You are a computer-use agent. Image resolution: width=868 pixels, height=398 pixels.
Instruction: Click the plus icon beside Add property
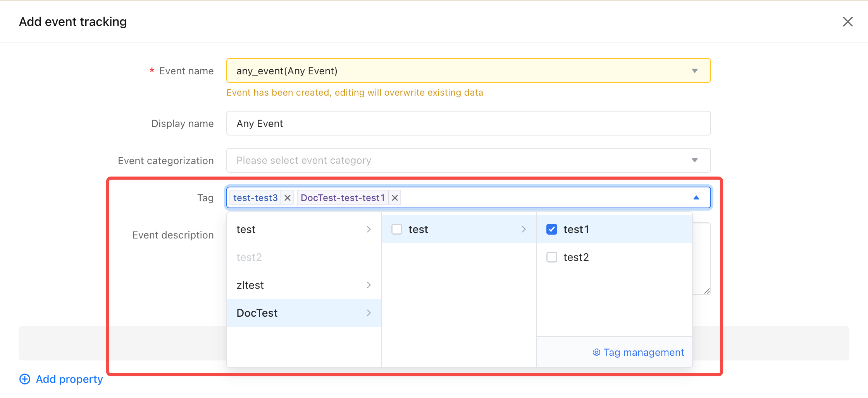(25, 379)
